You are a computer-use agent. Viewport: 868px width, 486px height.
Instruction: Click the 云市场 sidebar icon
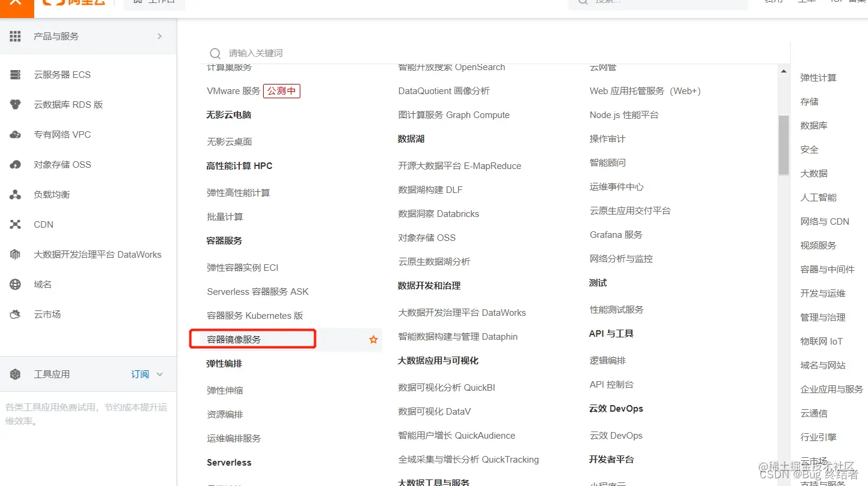(x=15, y=315)
